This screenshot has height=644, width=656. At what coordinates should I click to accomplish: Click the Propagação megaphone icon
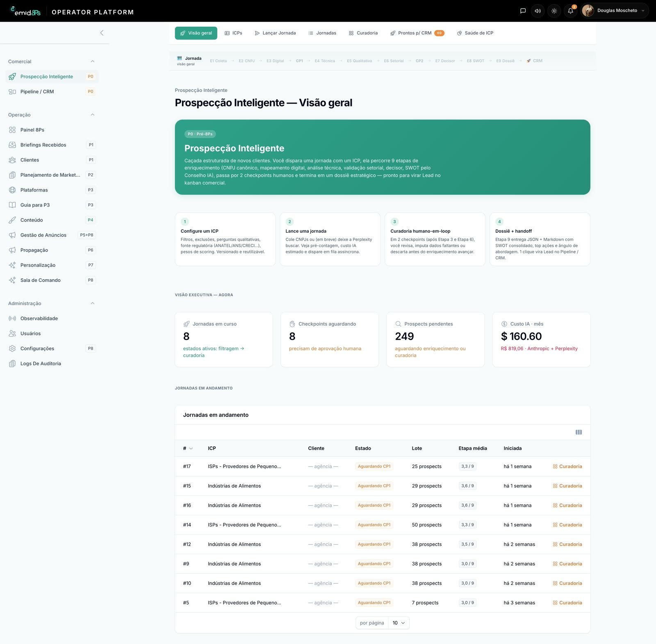pos(12,250)
